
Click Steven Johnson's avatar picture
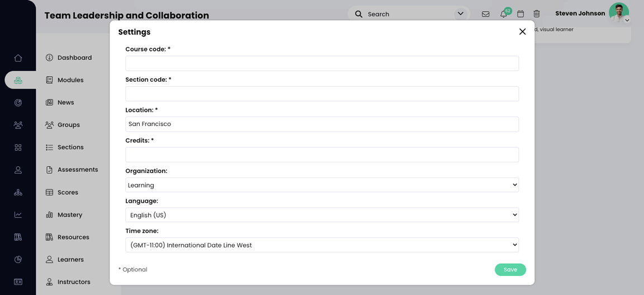click(618, 13)
